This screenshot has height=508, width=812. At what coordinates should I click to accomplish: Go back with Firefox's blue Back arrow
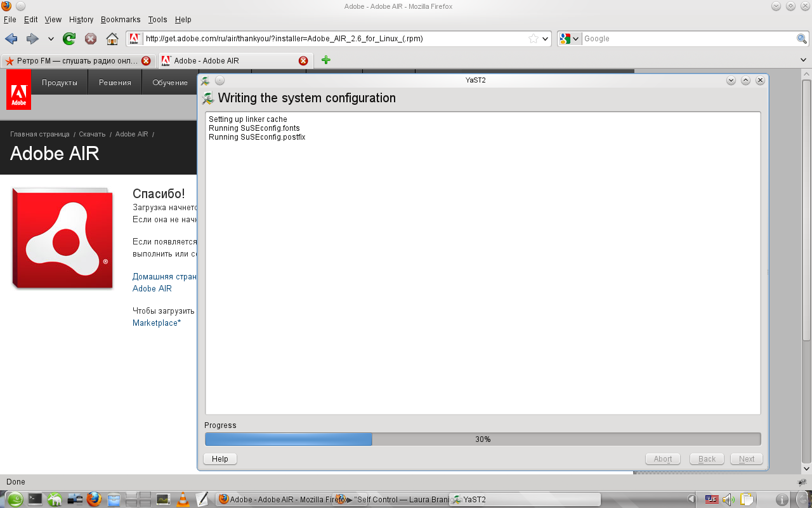click(11, 39)
